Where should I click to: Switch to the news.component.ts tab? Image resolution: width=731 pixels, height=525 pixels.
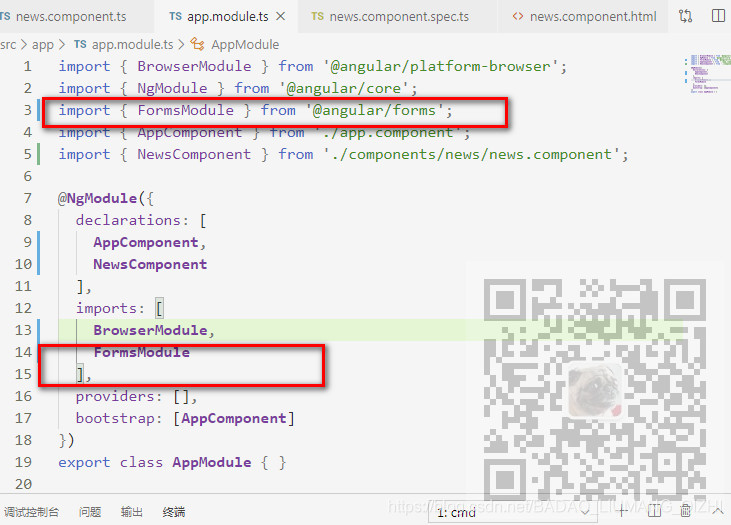(x=70, y=17)
